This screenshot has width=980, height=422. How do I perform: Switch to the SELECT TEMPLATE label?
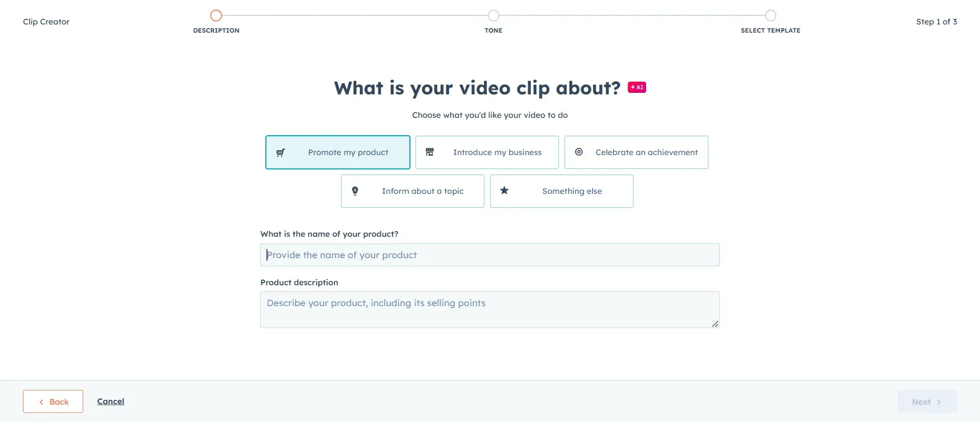(x=771, y=31)
